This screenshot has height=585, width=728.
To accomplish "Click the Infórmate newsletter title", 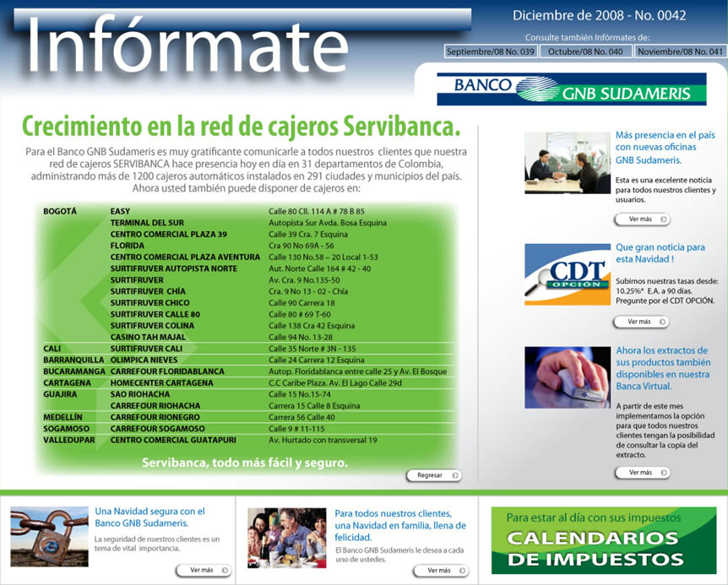I will 188,44.
